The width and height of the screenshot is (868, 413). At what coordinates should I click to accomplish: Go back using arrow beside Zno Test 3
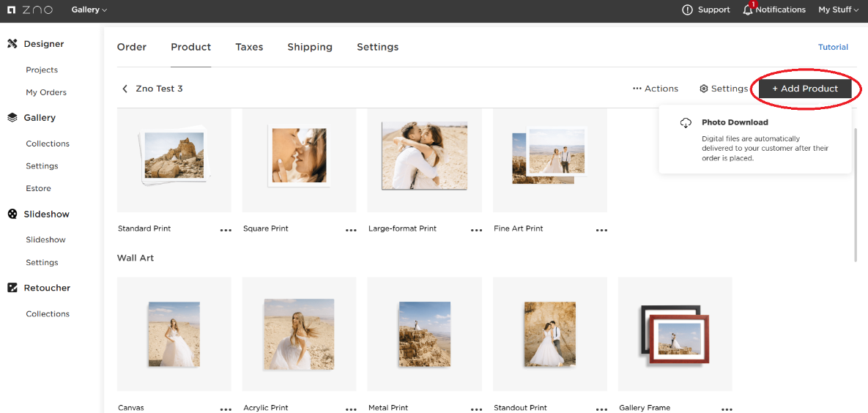[x=125, y=89]
